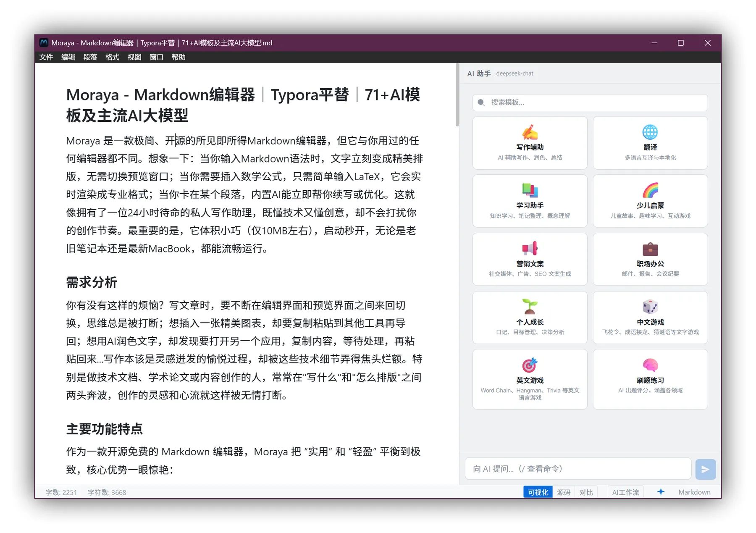
Task: Open the 写作辅助 writing assistant template
Action: [x=530, y=143]
